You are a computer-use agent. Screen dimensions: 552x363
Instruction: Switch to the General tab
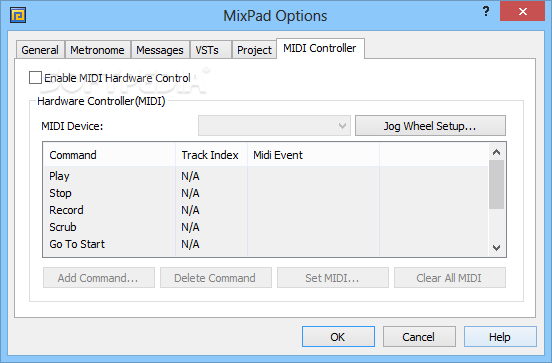point(40,50)
